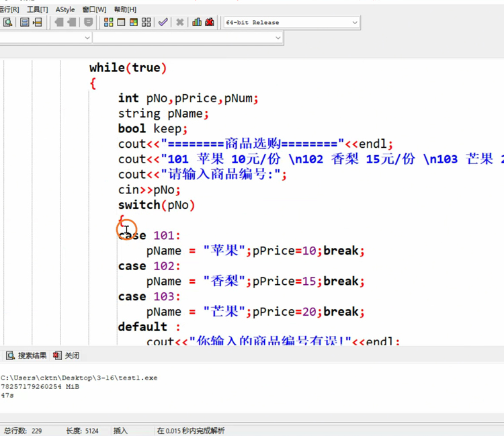
Task: Click the Run program toolbar icon
Action: (x=122, y=22)
